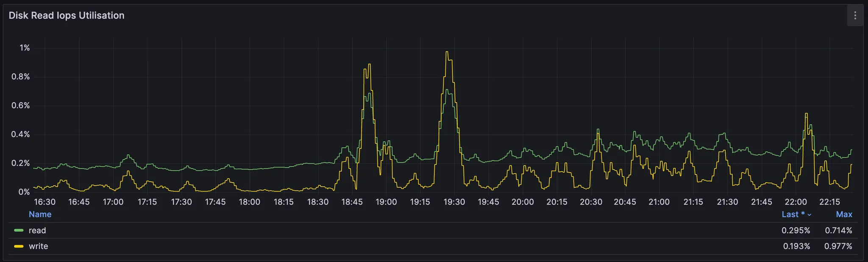Screen dimensions: 868x262
Task: Click the green read series color swatch
Action: pyautogui.click(x=19, y=231)
